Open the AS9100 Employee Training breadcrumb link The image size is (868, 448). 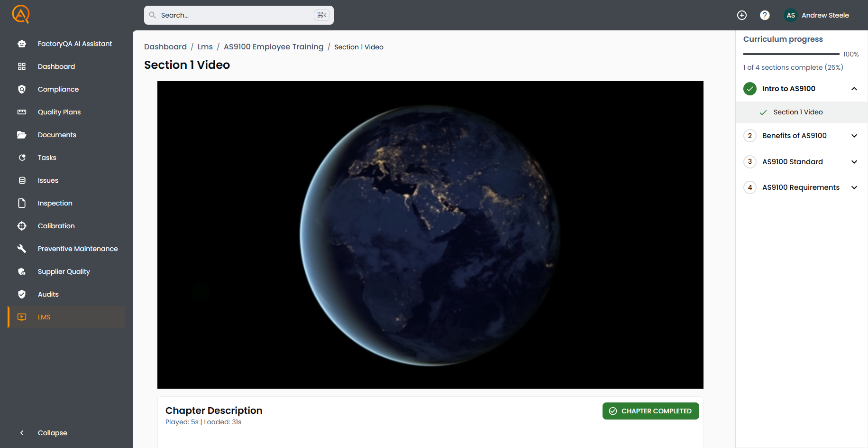pyautogui.click(x=274, y=47)
